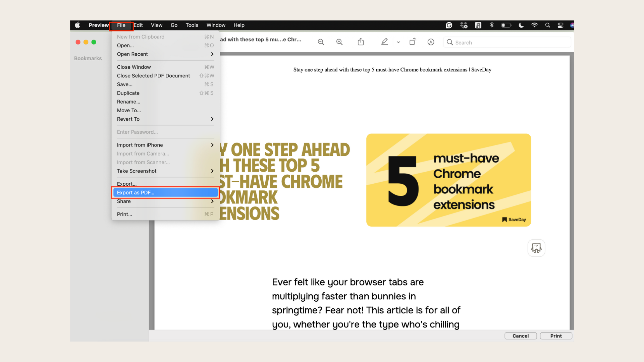Choose Move To... menu item
This screenshot has height=362, width=644.
165,111
